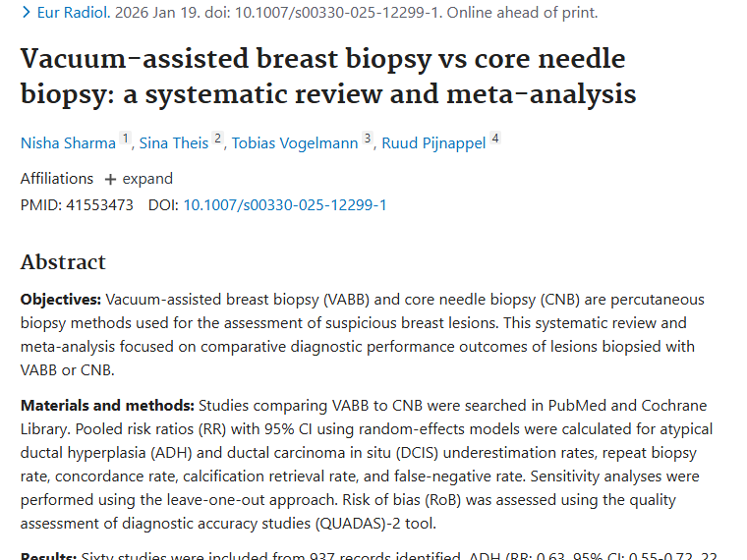
Task: Click the Materials and methods label
Action: tap(108, 406)
